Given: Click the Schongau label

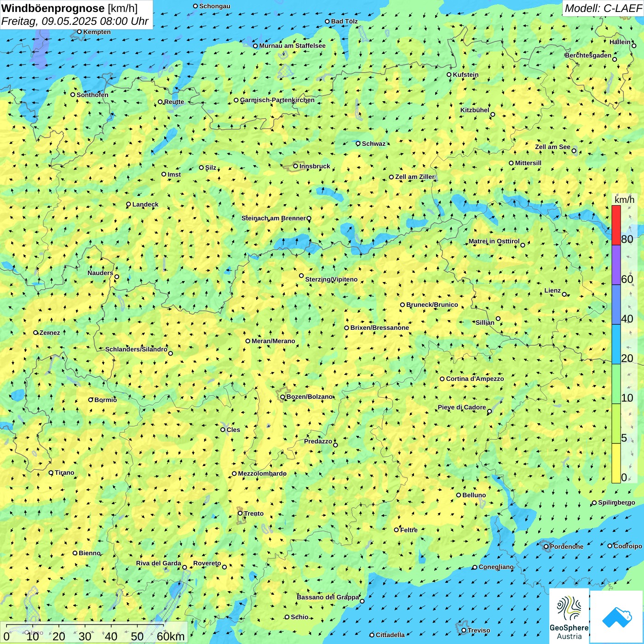Looking at the screenshot, I should coord(215,6).
